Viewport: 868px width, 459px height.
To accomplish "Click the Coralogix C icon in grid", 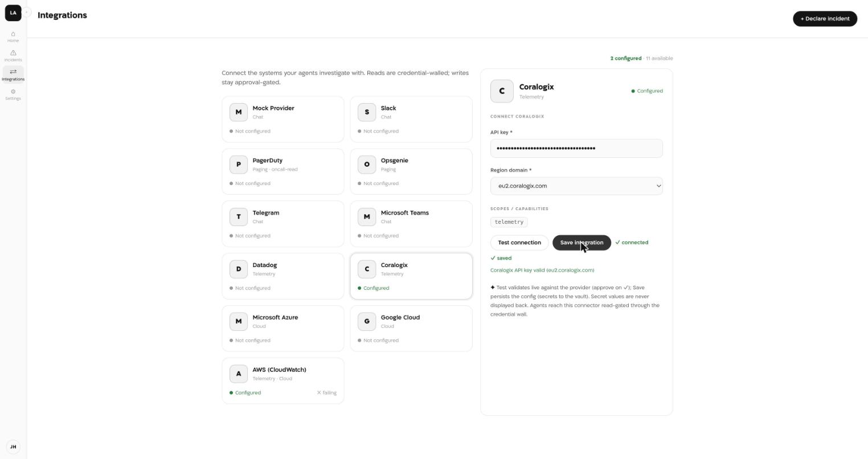I will point(367,269).
